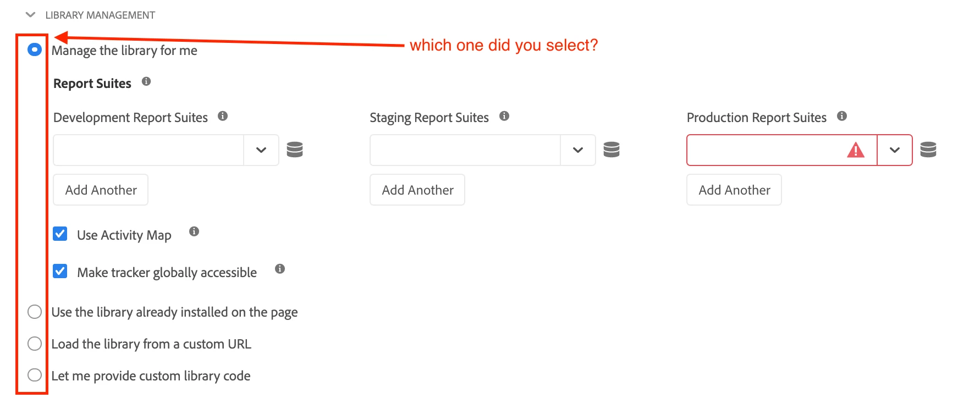980x398 pixels.
Task: Open Production Report Suites dropdown arrow
Action: click(x=895, y=150)
